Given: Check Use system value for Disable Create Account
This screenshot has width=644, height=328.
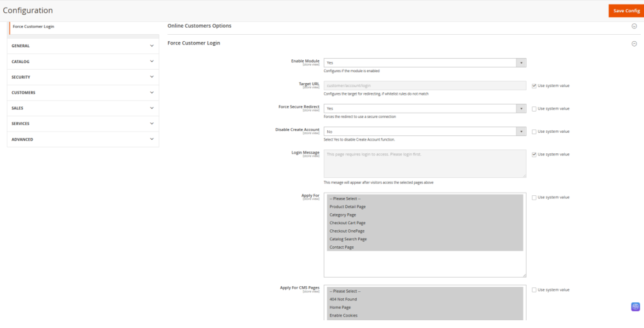Looking at the screenshot, I should tap(534, 132).
